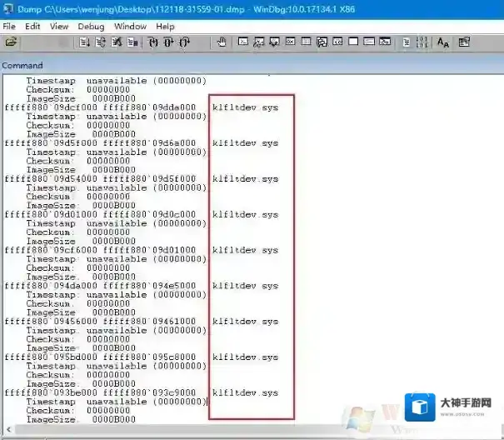504x440 pixels.
Task: Click the Open source file toolbar icon
Action: (11, 42)
